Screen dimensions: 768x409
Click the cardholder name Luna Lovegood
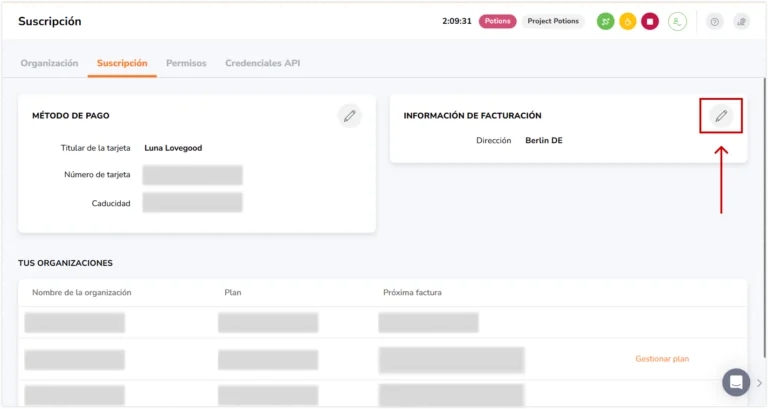(173, 148)
